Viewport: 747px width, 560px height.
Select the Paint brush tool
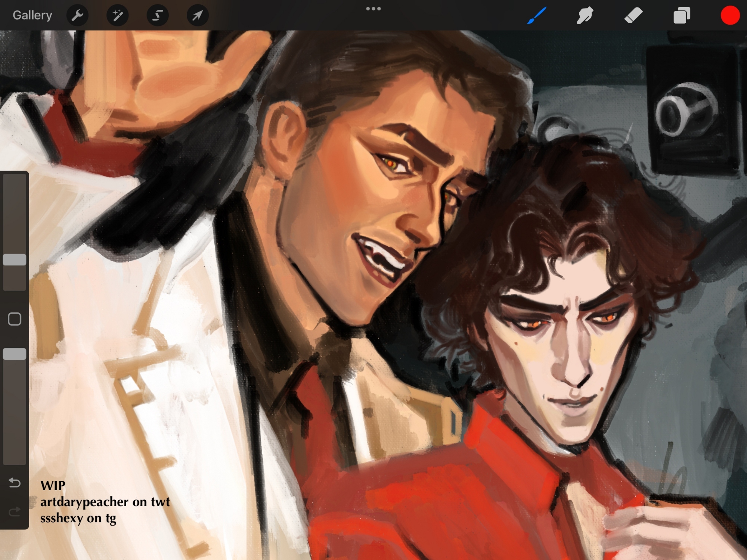pos(537,16)
